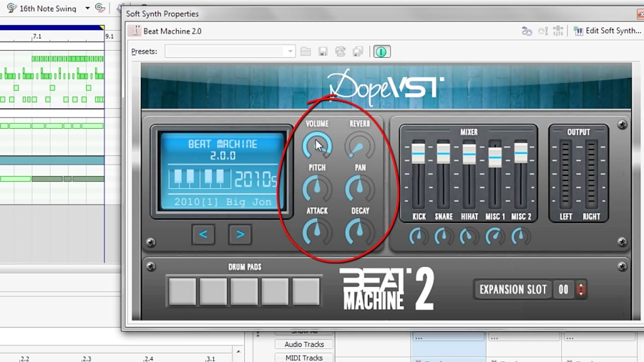Click the Pan knob
The width and height of the screenshot is (644, 362).
coord(359,188)
